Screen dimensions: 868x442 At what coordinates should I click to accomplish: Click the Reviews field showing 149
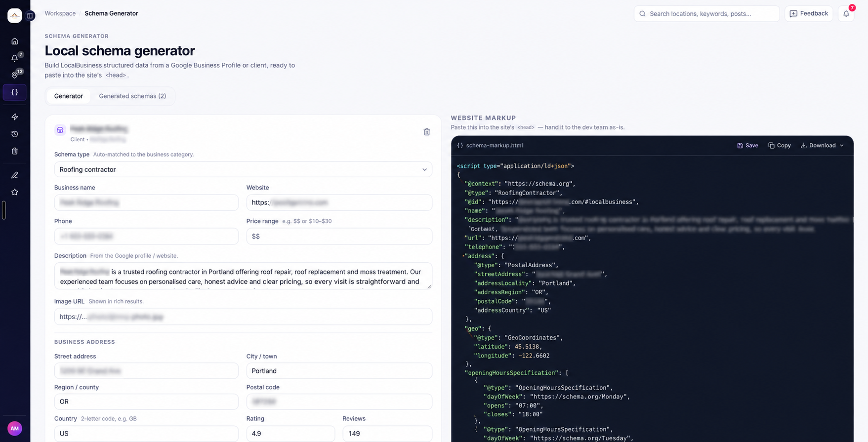coord(387,434)
